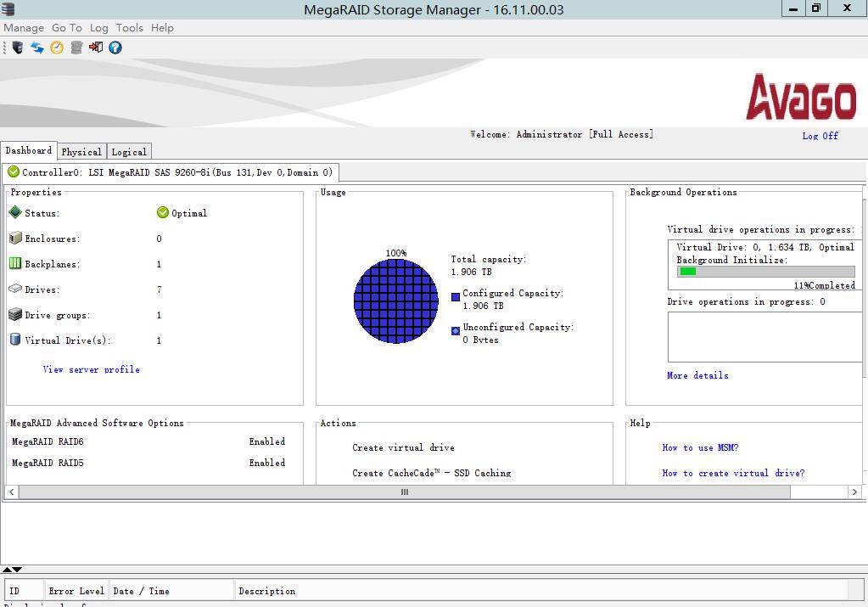Select the Controller0 LSI MegaRAID tab
Viewport: 868px width, 607px height.
pos(171,172)
